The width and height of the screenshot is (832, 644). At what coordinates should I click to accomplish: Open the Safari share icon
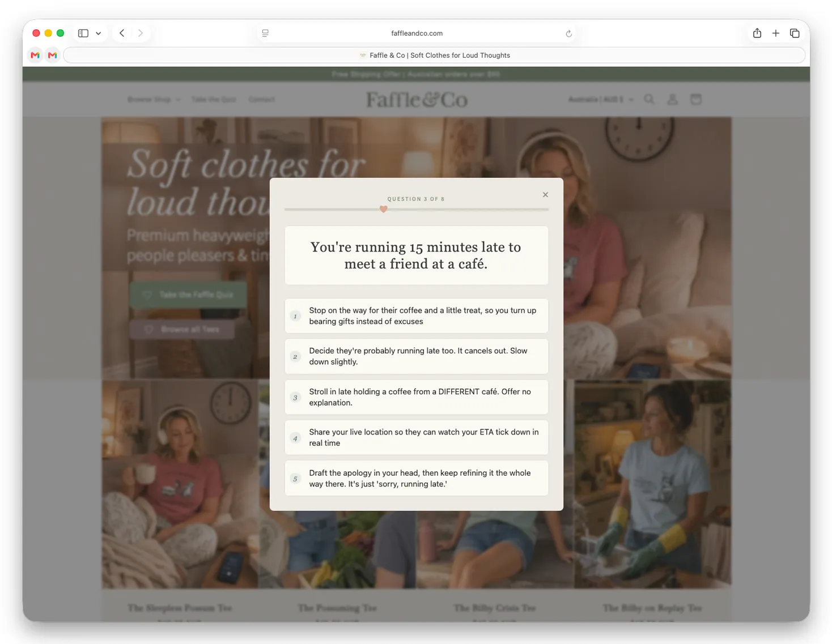tap(757, 33)
